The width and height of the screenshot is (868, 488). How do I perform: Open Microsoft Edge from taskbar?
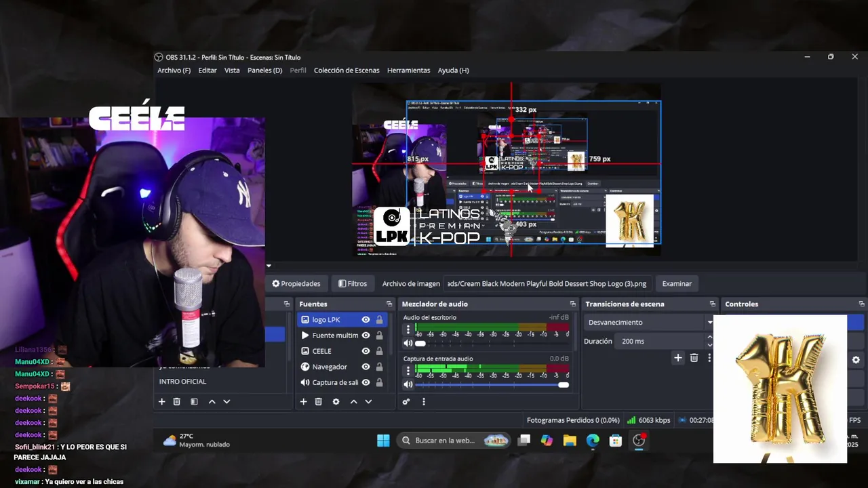[593, 441]
